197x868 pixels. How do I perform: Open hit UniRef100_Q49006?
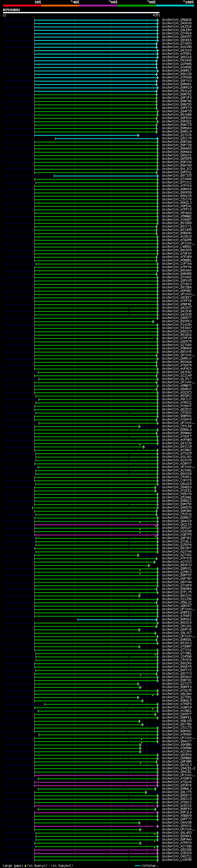tap(177, 23)
